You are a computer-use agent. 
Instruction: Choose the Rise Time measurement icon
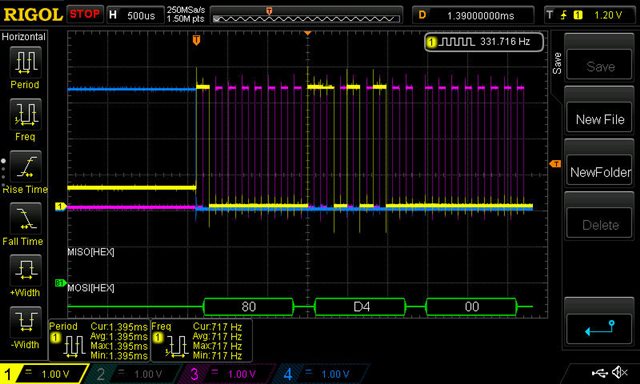25,166
